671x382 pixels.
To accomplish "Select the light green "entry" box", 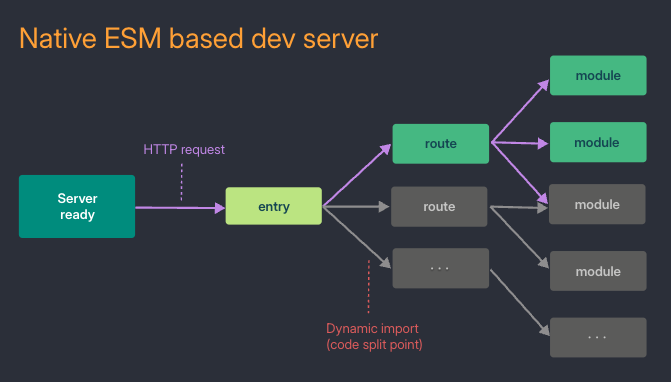I will click(x=274, y=206).
